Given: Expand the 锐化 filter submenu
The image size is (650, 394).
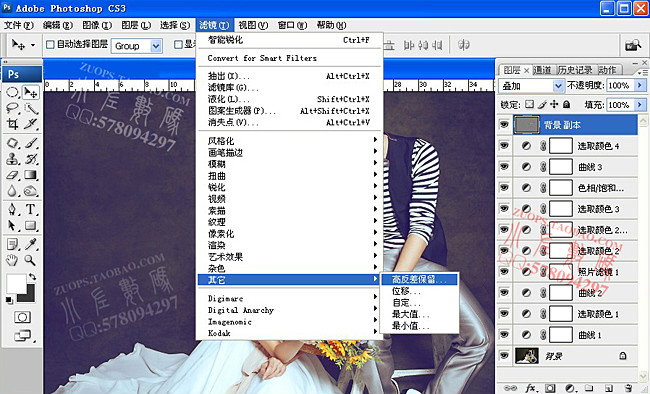Looking at the screenshot, I should [x=289, y=187].
